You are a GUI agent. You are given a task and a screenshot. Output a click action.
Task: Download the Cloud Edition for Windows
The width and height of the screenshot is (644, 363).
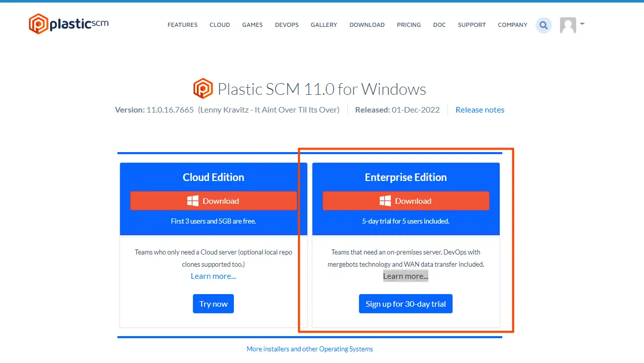(213, 201)
